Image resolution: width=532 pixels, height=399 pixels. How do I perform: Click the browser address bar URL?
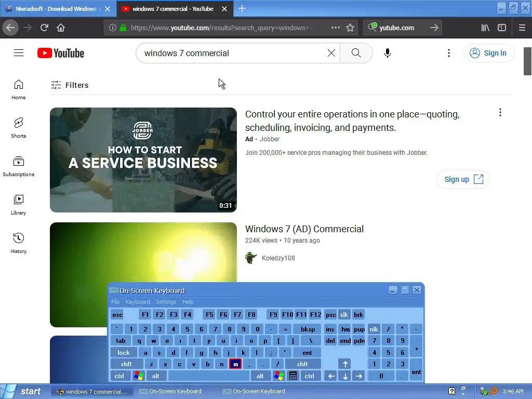pyautogui.click(x=220, y=28)
